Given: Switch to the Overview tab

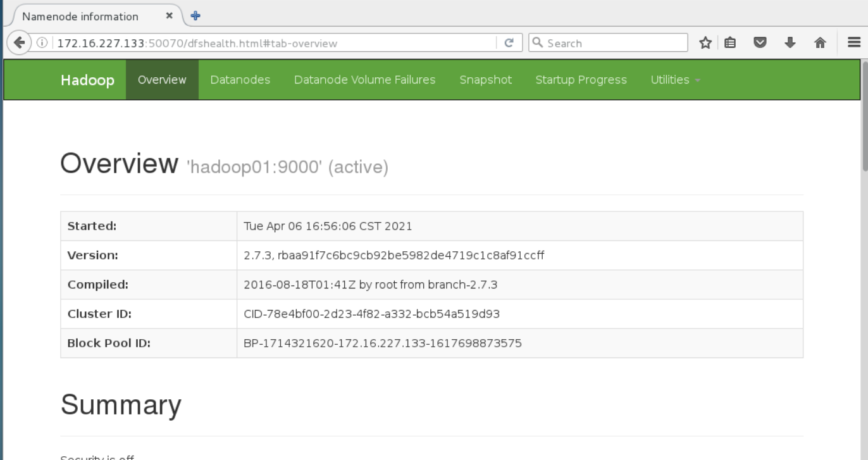Looking at the screenshot, I should click(x=162, y=80).
